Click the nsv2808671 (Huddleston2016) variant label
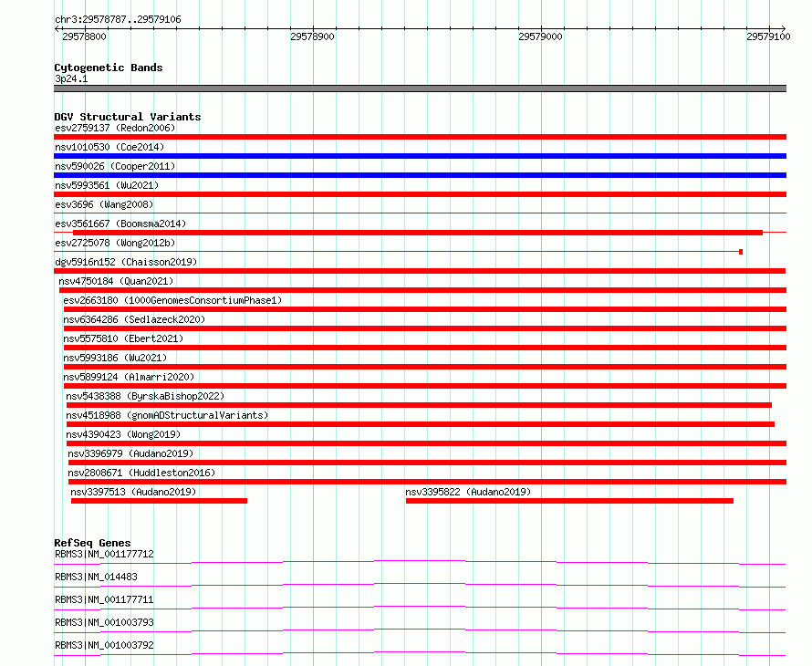 (x=141, y=473)
